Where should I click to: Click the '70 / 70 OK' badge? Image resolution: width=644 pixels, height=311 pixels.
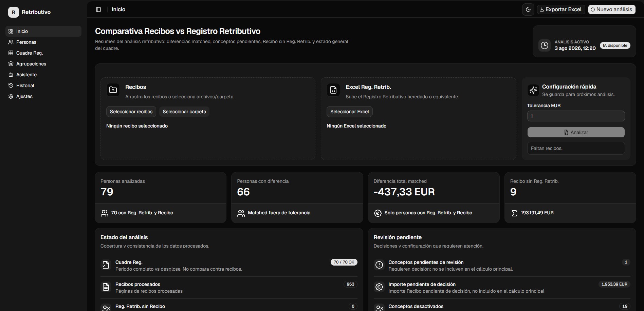point(344,262)
